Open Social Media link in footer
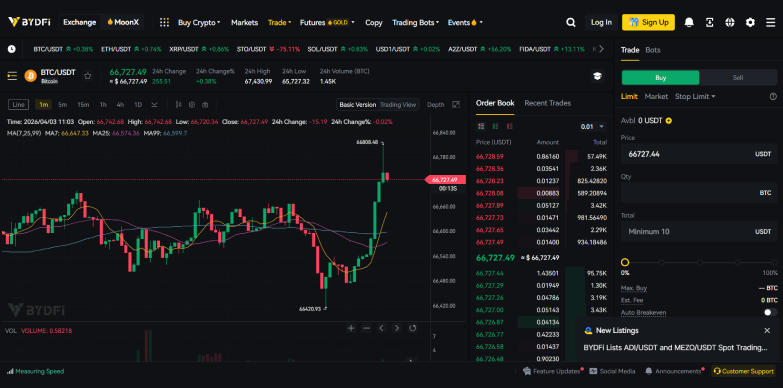 pyautogui.click(x=612, y=371)
